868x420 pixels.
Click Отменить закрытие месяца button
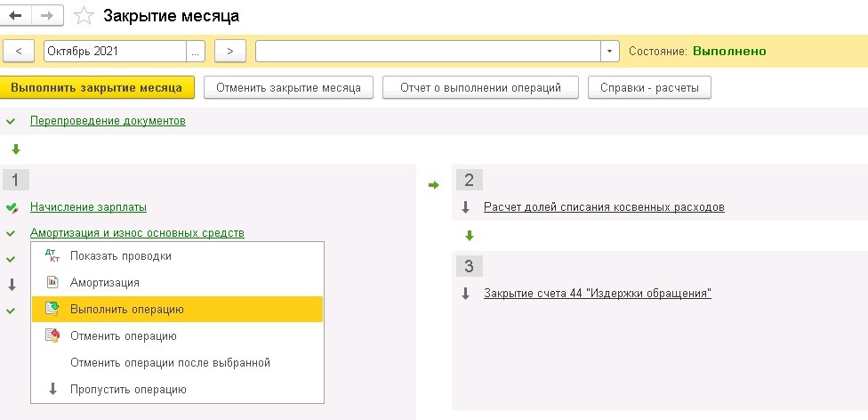(x=288, y=87)
